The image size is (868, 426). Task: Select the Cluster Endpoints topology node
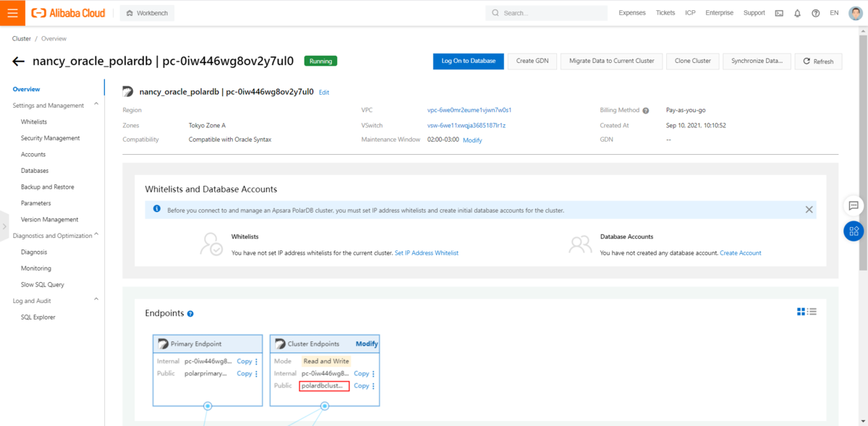click(x=325, y=406)
